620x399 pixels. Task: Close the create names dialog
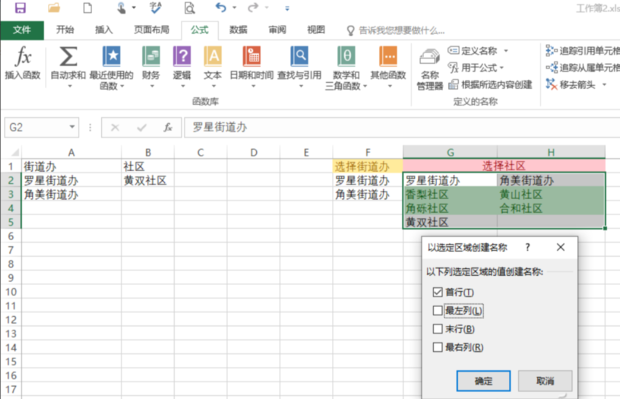[560, 247]
